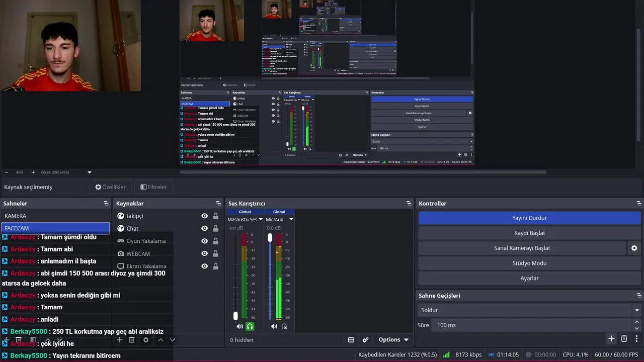
Task: Switch audio mixer layout icon
Action: click(351, 340)
